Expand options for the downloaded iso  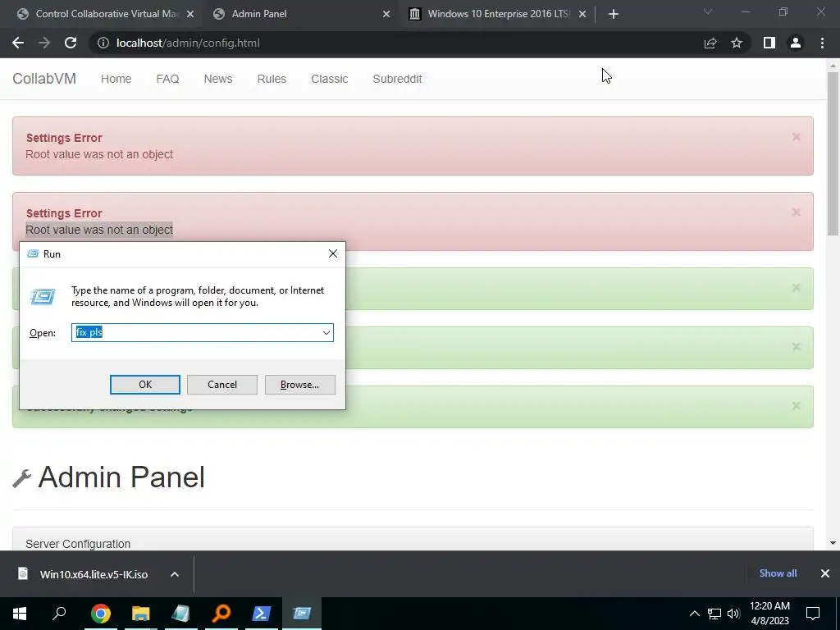175,574
